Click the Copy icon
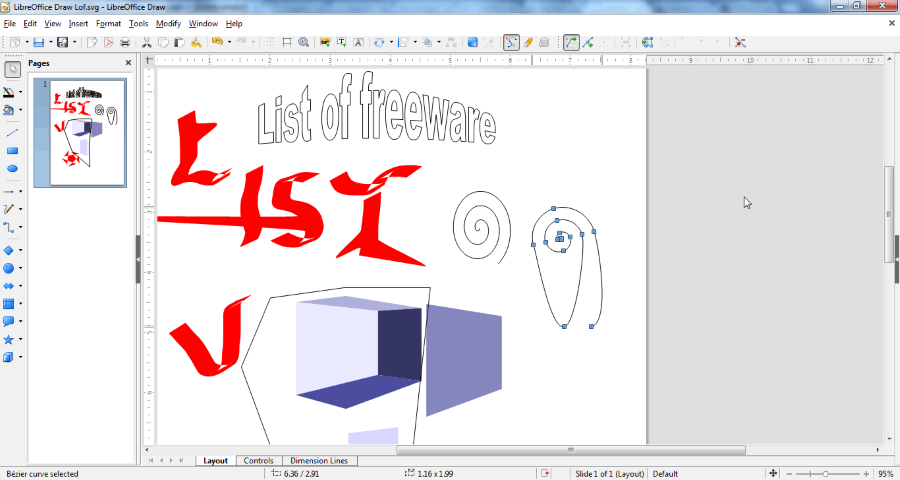 tap(163, 42)
